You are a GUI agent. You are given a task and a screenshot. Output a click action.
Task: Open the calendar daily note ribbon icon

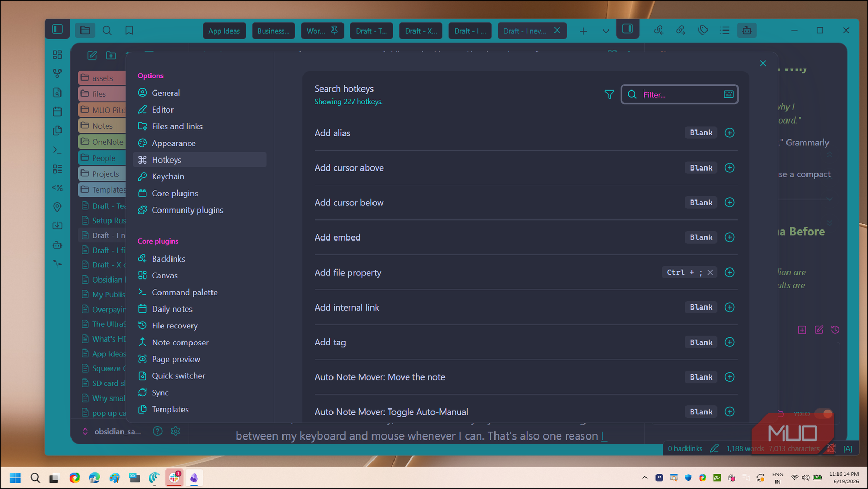(57, 112)
